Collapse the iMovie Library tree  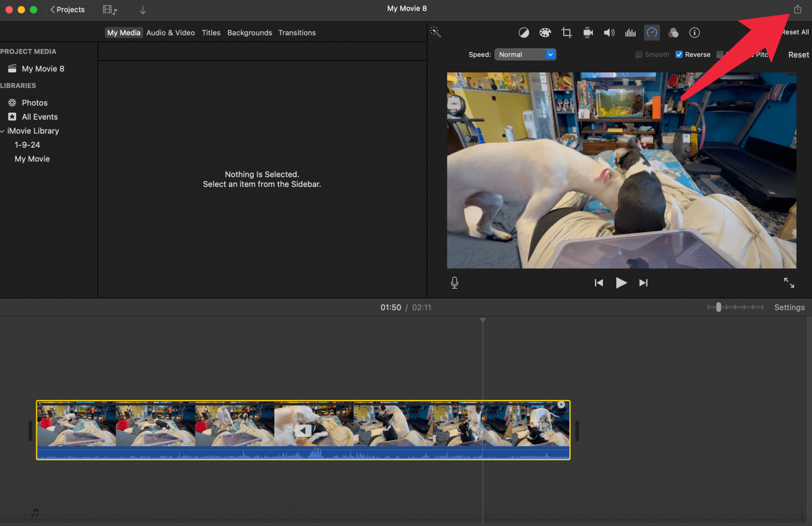tap(3, 131)
